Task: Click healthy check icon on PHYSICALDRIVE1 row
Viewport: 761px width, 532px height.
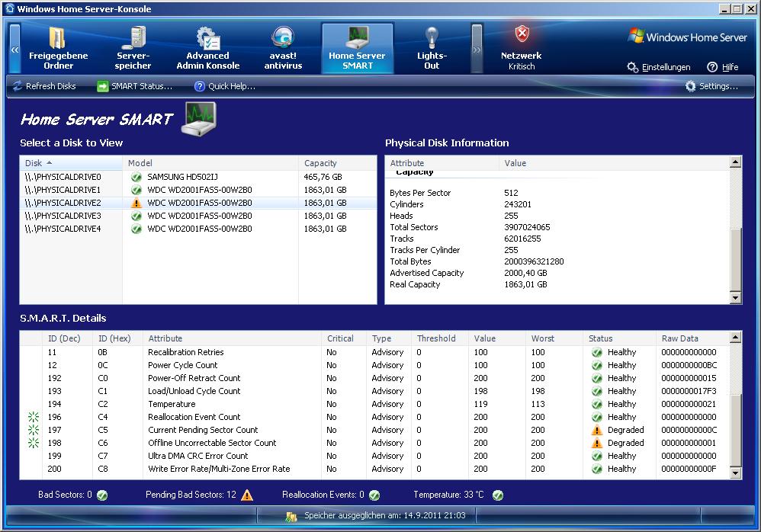Action: coord(136,190)
